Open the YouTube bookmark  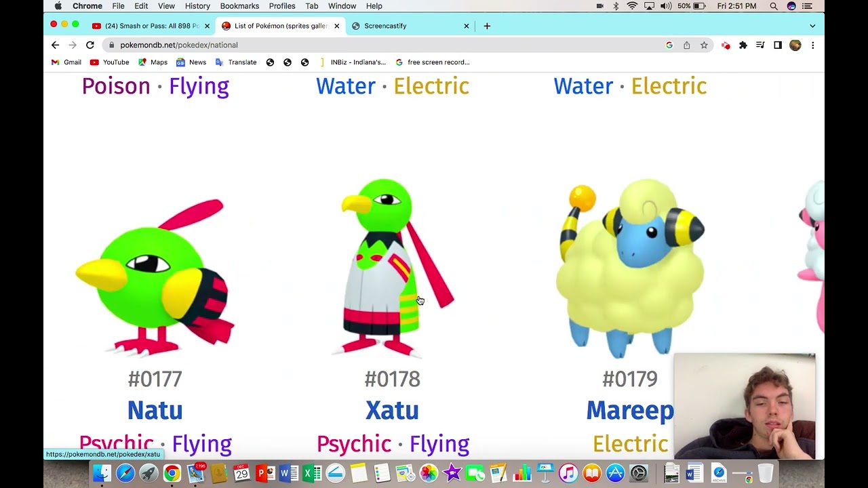tap(109, 62)
